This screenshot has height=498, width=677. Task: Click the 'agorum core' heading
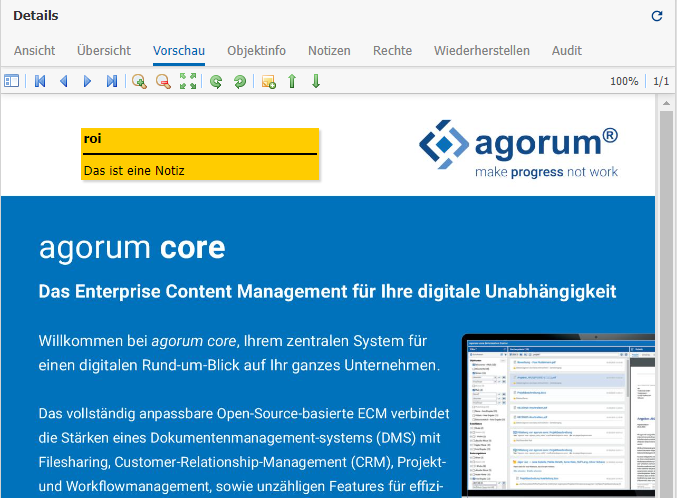click(x=132, y=248)
